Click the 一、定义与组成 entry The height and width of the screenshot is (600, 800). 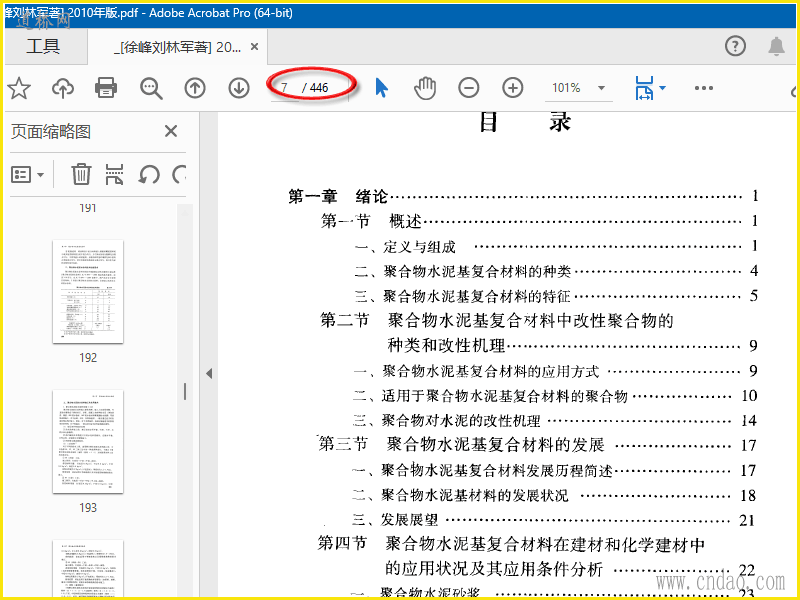[556, 246]
